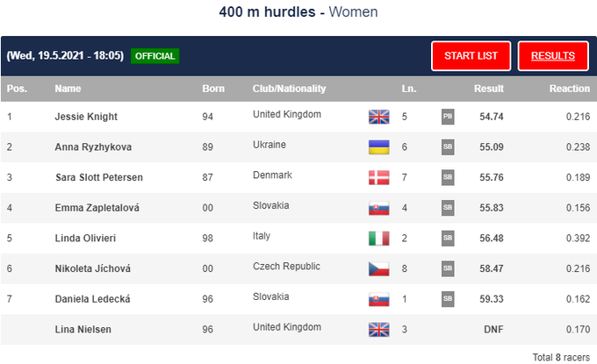Screen dimensions: 597x364
Task: Open the RESULTS view
Action: click(553, 56)
